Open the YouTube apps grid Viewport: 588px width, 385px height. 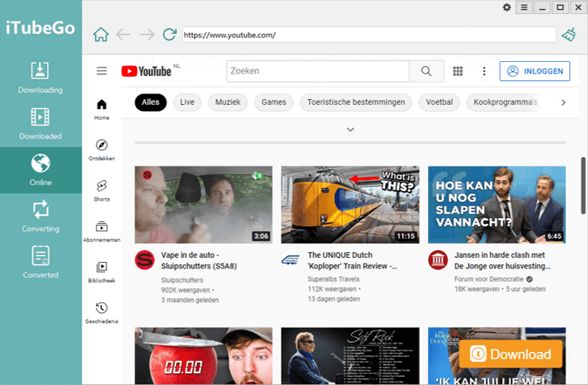(458, 71)
